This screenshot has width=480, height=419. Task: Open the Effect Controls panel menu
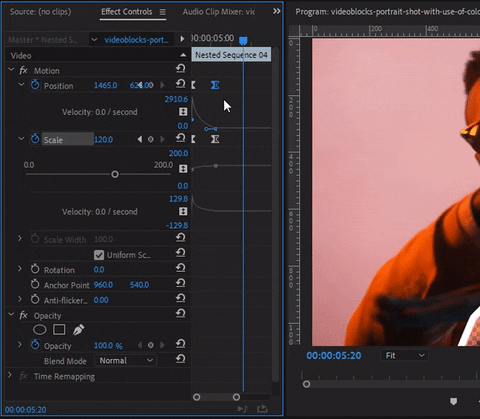coord(162,12)
